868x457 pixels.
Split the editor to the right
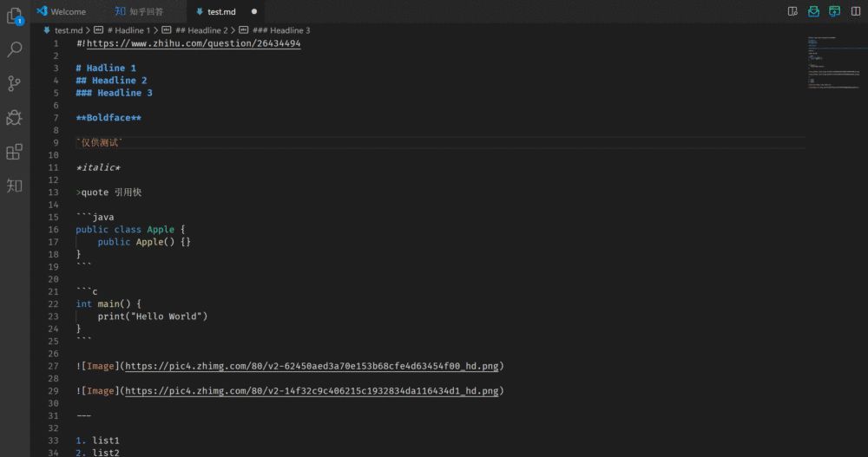coord(855,11)
